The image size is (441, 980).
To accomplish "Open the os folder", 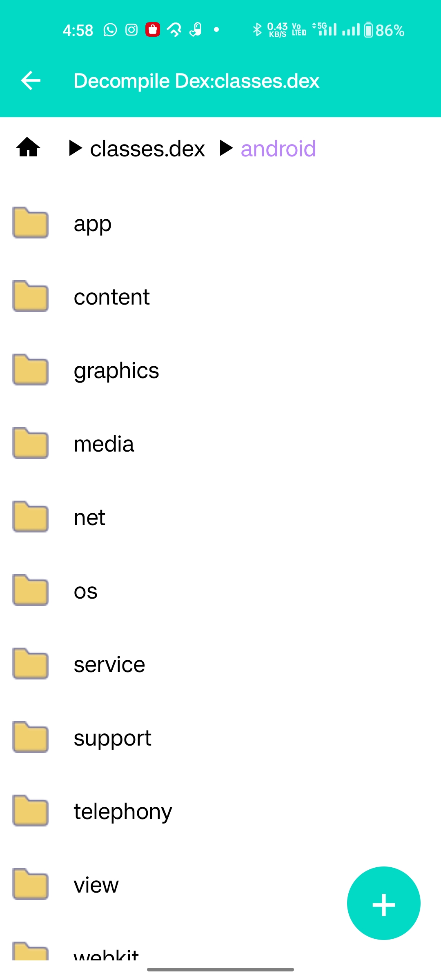I will (220, 590).
